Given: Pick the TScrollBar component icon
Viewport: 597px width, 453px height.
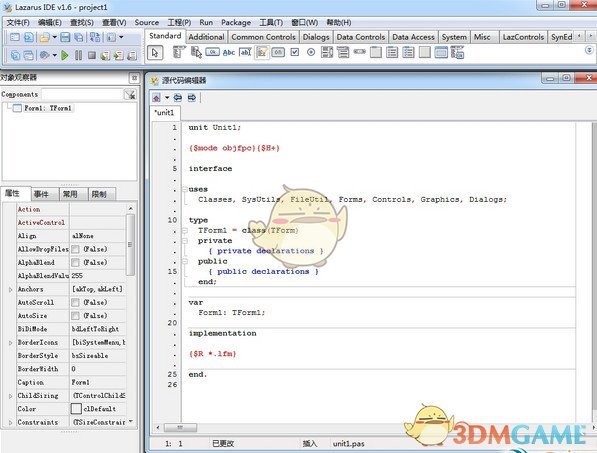Looking at the screenshot, I should click(359, 51).
